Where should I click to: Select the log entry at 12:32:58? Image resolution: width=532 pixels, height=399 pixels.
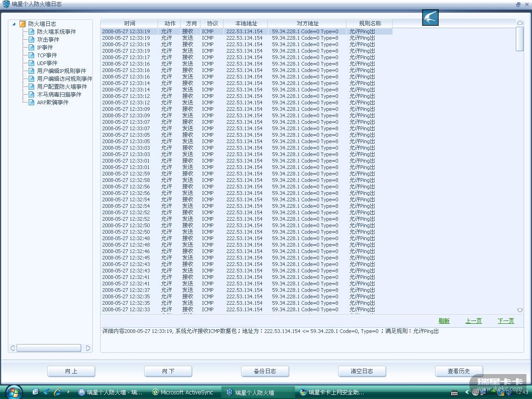point(246,180)
